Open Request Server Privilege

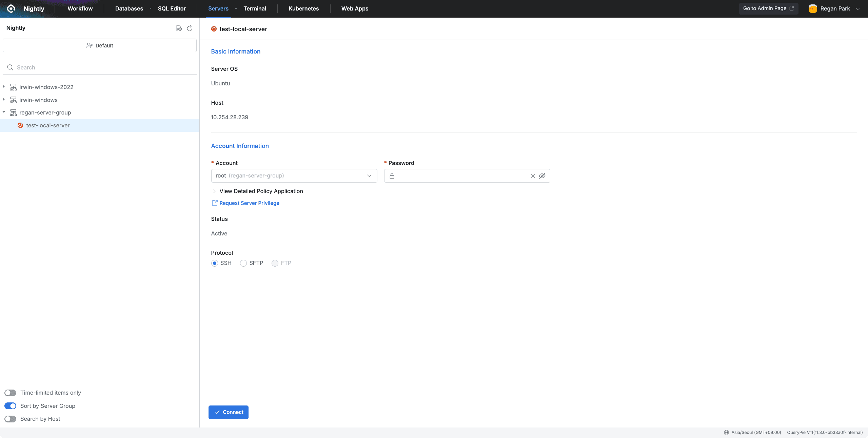pos(249,203)
